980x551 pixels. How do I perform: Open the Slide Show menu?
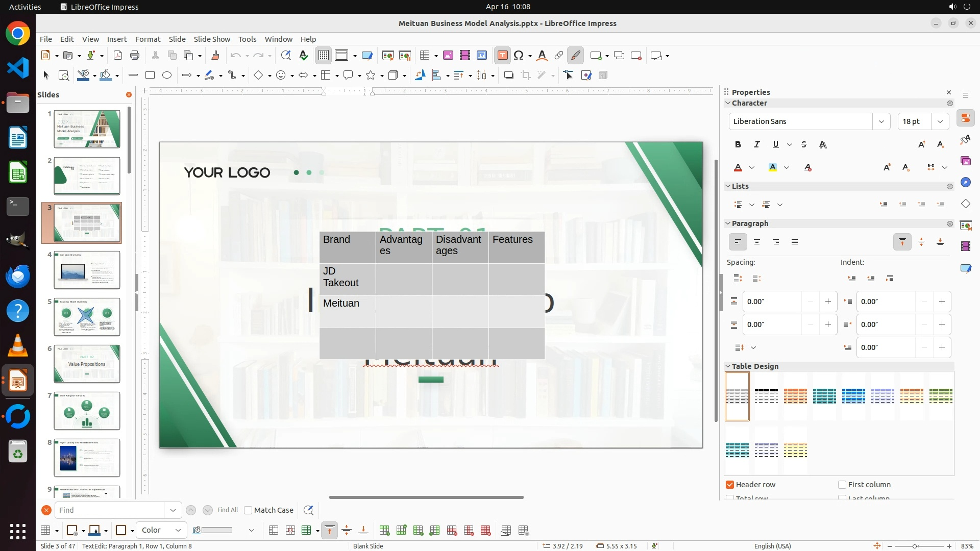pos(212,39)
